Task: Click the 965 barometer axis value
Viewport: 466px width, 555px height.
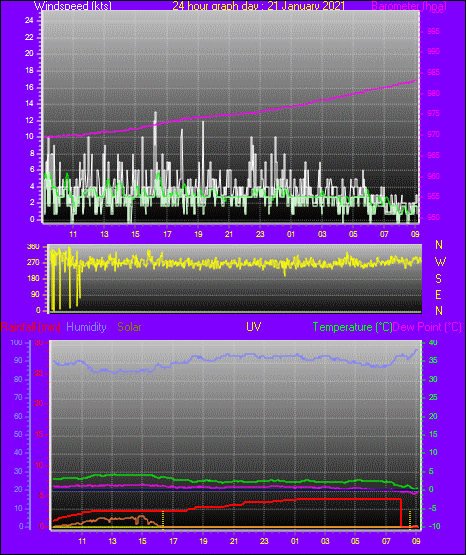Action: (433, 155)
